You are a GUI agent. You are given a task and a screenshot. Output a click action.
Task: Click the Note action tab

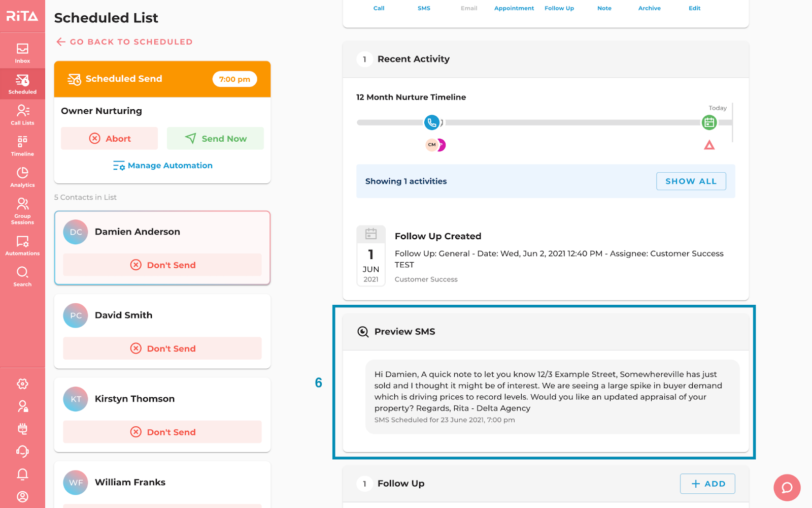604,8
